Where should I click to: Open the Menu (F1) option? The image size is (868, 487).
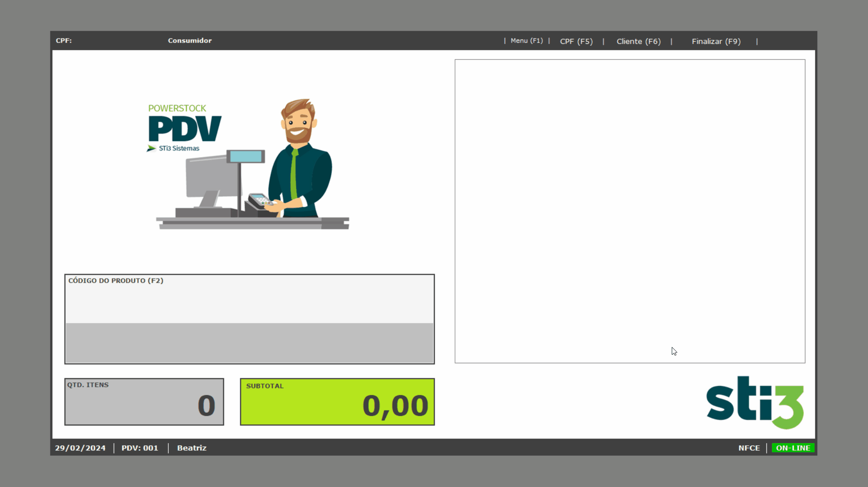(x=526, y=41)
